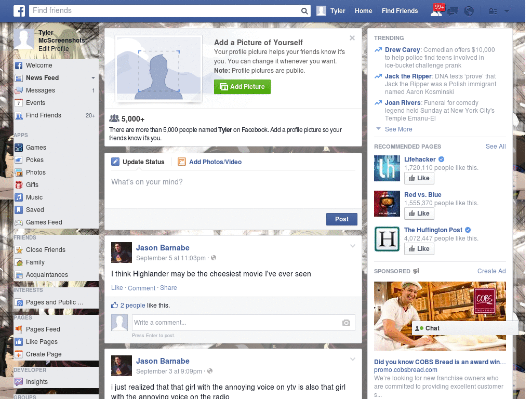Open Pokes app icon
Viewport: 532px width, 399px height.
(19, 160)
